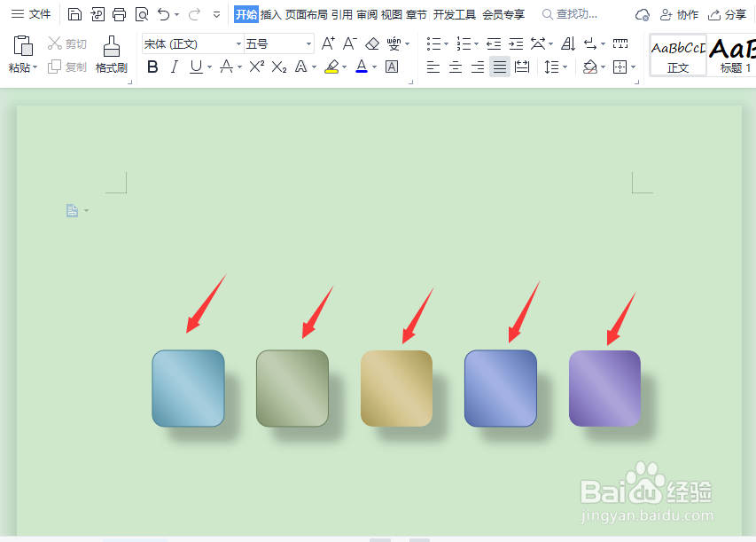The width and height of the screenshot is (756, 542).
Task: Click the clear formatting eraser icon
Action: pyautogui.click(x=372, y=44)
